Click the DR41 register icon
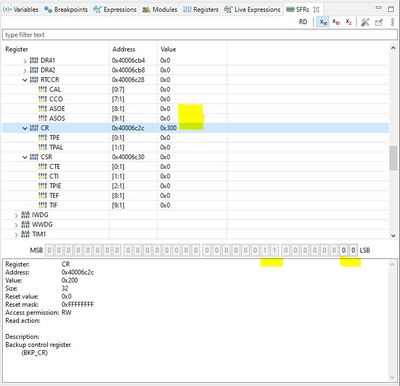The image size is (400, 386). tap(34, 60)
